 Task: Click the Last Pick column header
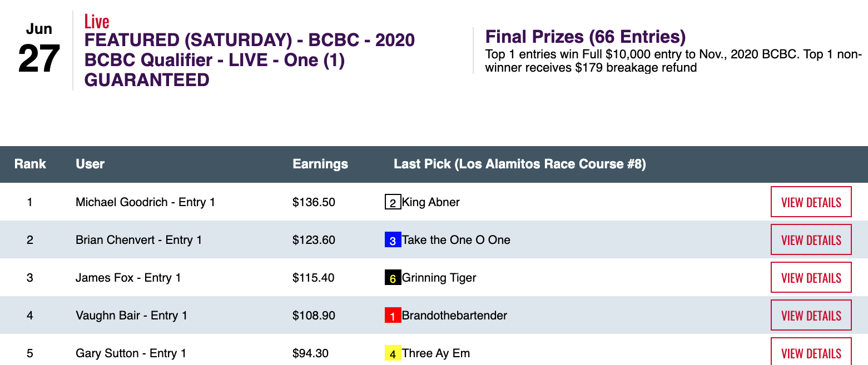(519, 164)
